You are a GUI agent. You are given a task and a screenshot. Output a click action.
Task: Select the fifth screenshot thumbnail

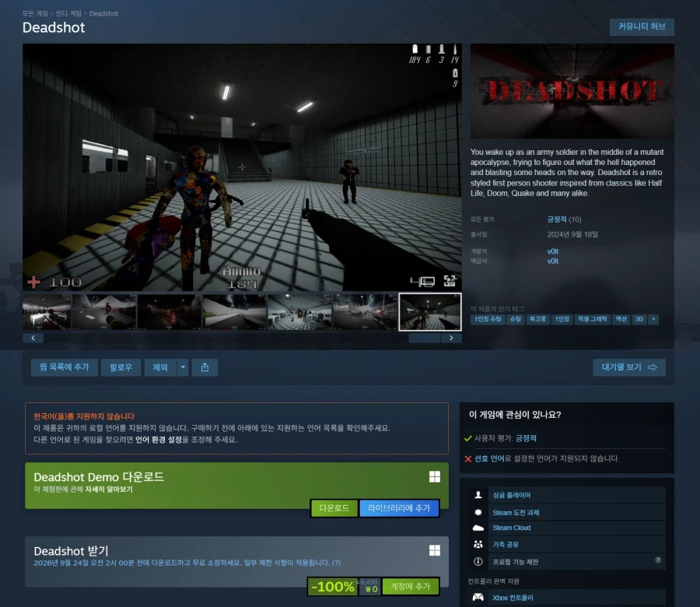(x=299, y=312)
